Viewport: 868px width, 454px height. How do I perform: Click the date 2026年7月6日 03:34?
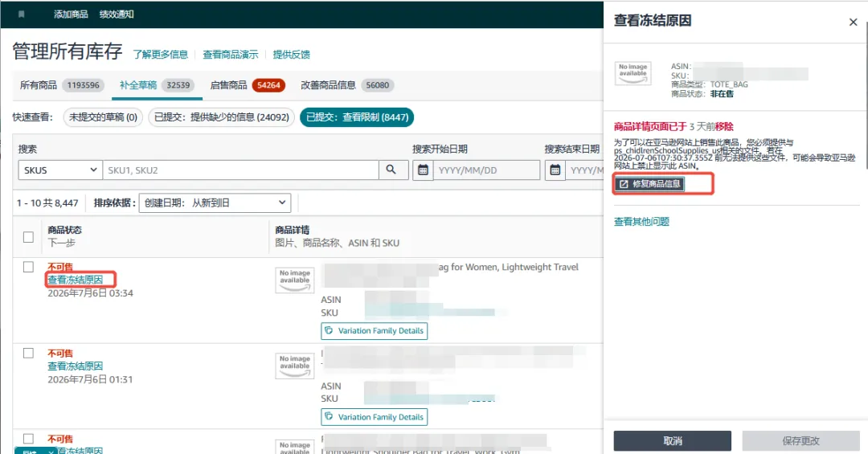90,292
